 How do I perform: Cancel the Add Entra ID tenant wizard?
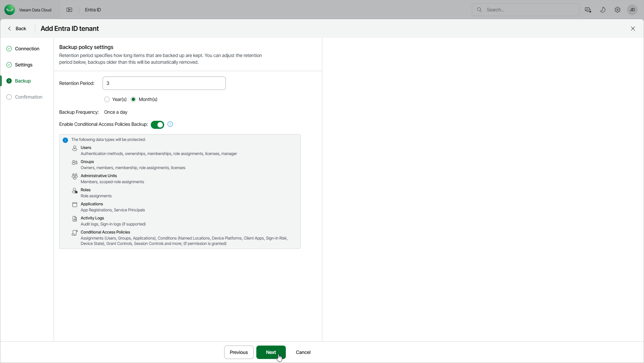[303, 352]
